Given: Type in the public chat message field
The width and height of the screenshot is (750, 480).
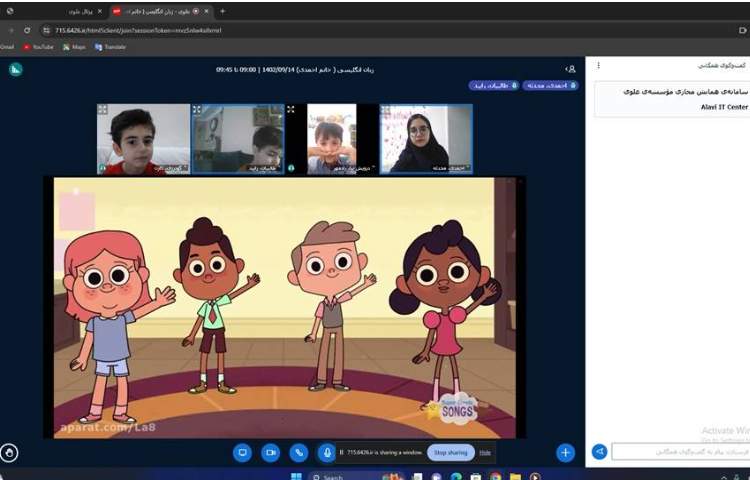Looking at the screenshot, I should click(680, 452).
